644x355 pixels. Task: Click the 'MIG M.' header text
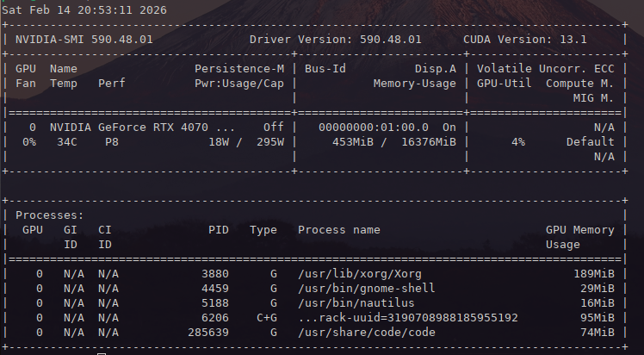[593, 98]
